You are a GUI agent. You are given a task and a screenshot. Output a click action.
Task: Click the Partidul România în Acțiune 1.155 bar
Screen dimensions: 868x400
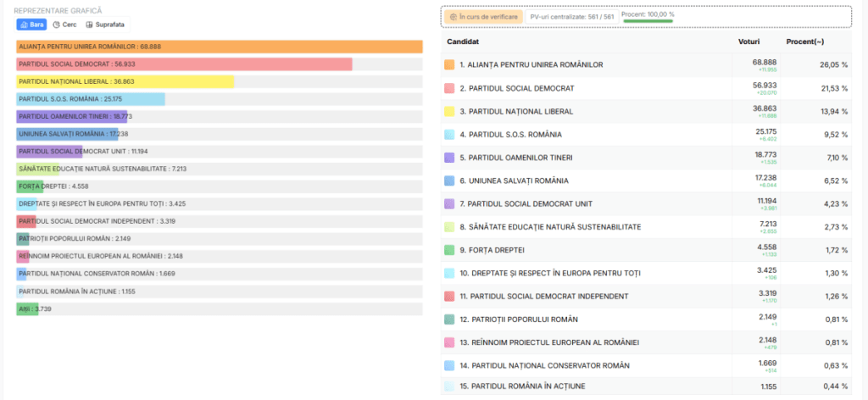point(20,291)
